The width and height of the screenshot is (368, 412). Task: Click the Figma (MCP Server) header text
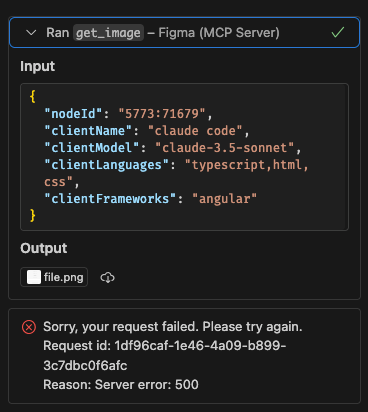pyautogui.click(x=219, y=33)
